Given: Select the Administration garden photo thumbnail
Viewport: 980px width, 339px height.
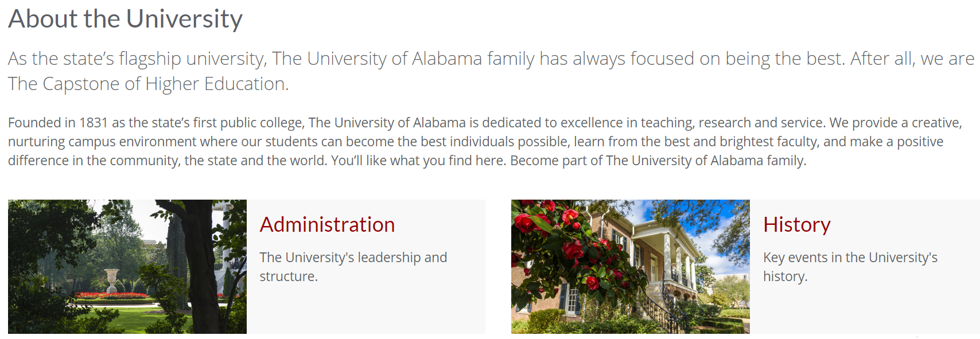Looking at the screenshot, I should click(x=127, y=267).
